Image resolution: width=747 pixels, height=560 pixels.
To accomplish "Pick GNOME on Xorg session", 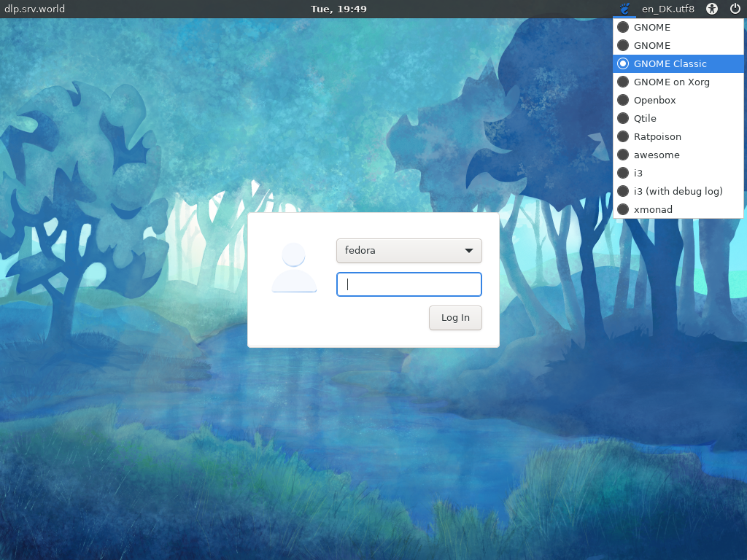I will pos(671,82).
